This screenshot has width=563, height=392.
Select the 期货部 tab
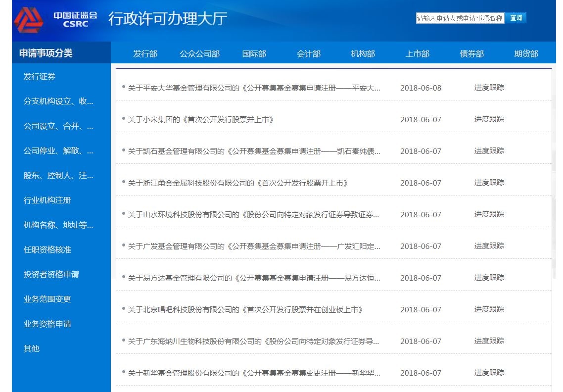[526, 53]
